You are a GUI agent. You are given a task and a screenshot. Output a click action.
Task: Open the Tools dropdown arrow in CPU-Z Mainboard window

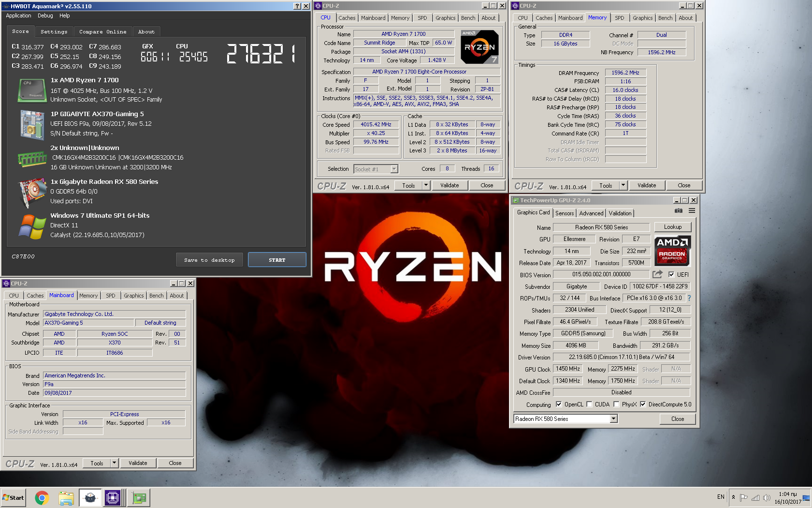point(114,463)
